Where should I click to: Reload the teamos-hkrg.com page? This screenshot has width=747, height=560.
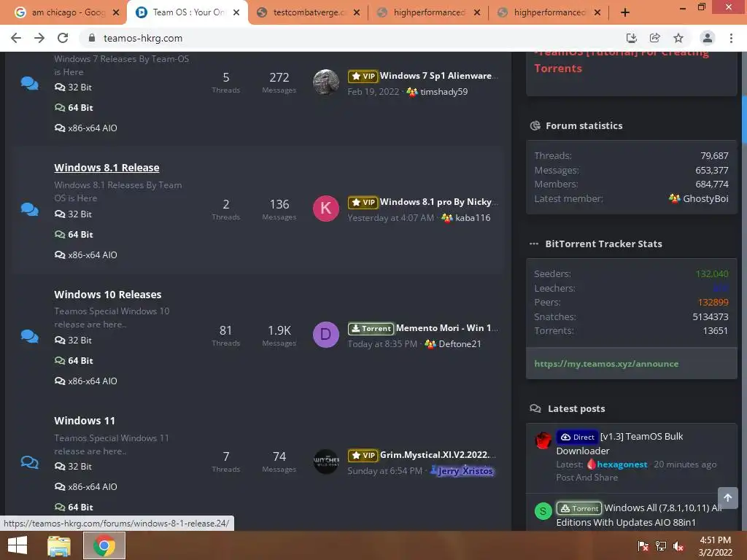[x=63, y=38]
